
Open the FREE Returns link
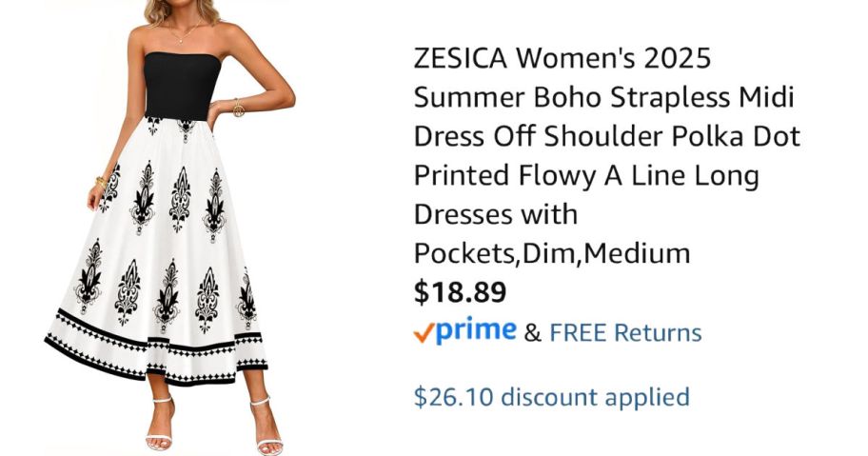(625, 332)
